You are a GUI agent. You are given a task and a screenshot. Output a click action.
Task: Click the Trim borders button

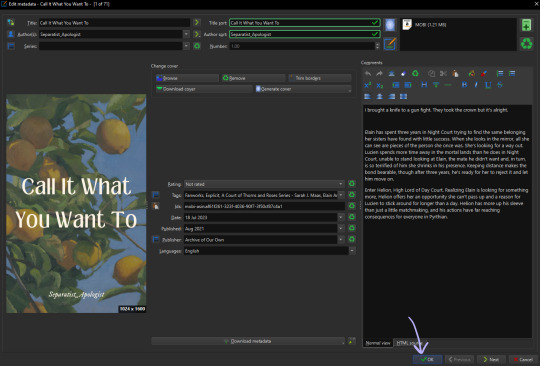(x=320, y=78)
